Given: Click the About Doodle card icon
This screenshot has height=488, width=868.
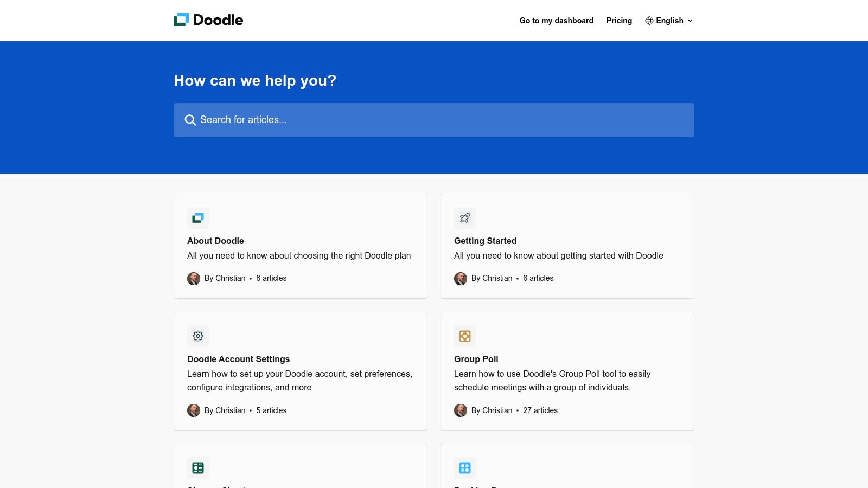Looking at the screenshot, I should click(198, 217).
